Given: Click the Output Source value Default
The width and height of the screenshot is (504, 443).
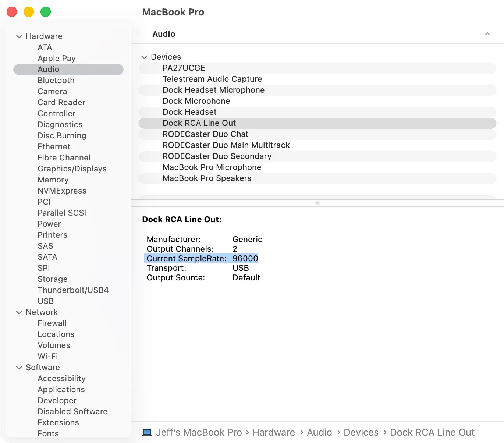Looking at the screenshot, I should 246,278.
